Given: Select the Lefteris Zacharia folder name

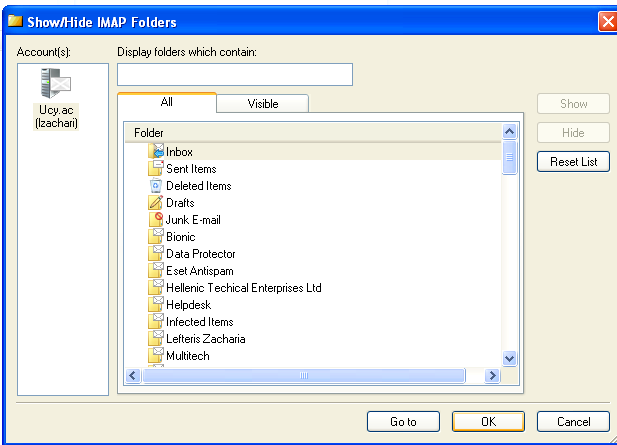Looking at the screenshot, I should tap(206, 339).
